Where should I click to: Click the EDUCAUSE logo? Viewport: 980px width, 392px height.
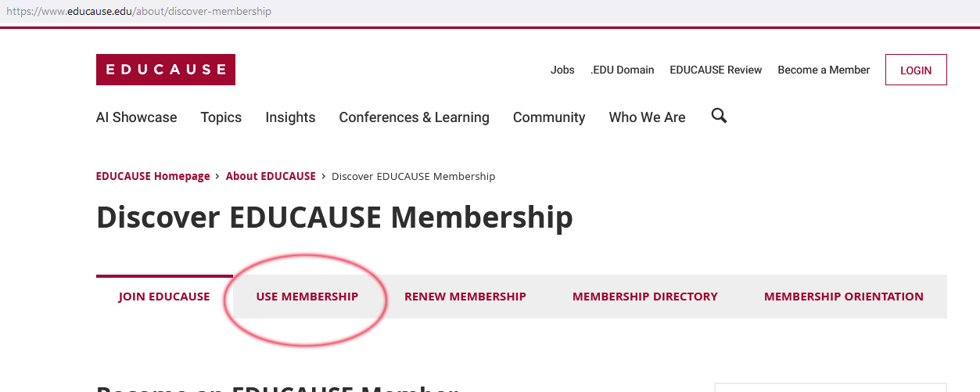pos(166,70)
